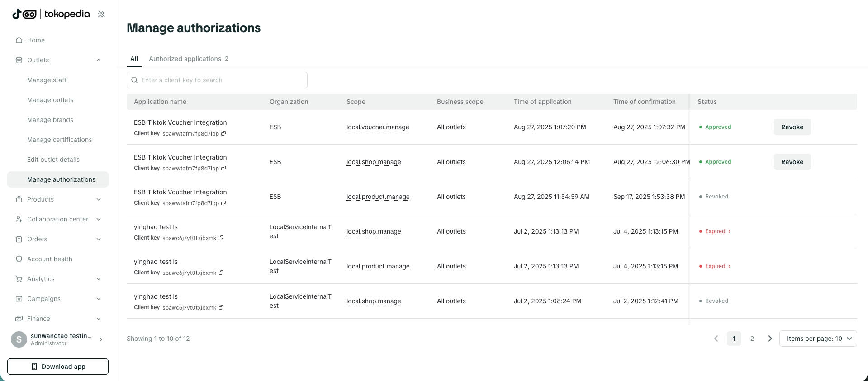Image resolution: width=868 pixels, height=381 pixels.
Task: Click the Home icon in sidebar
Action: tap(19, 40)
